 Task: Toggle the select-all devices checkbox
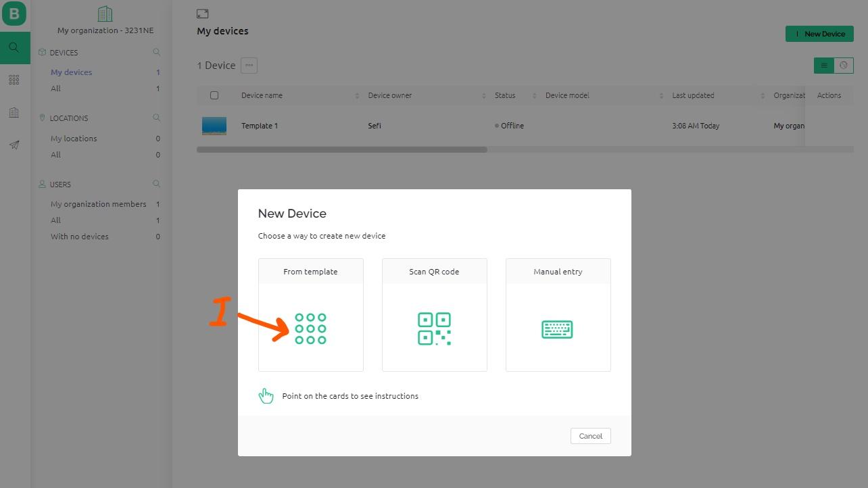point(214,95)
